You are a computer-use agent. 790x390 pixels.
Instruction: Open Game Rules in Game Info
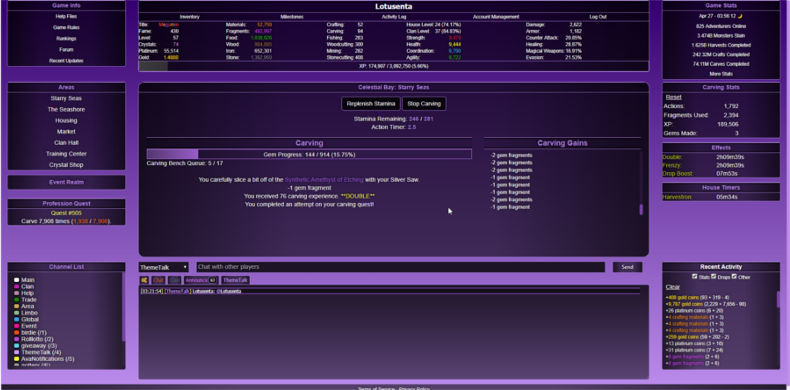pyautogui.click(x=66, y=27)
